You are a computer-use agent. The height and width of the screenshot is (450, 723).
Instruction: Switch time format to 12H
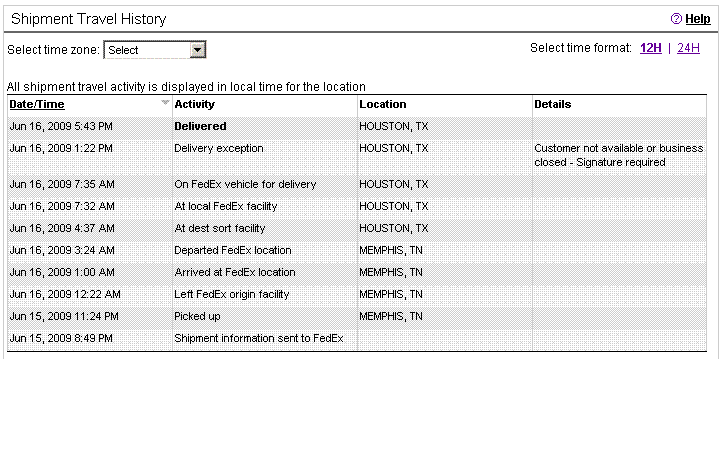tap(651, 48)
